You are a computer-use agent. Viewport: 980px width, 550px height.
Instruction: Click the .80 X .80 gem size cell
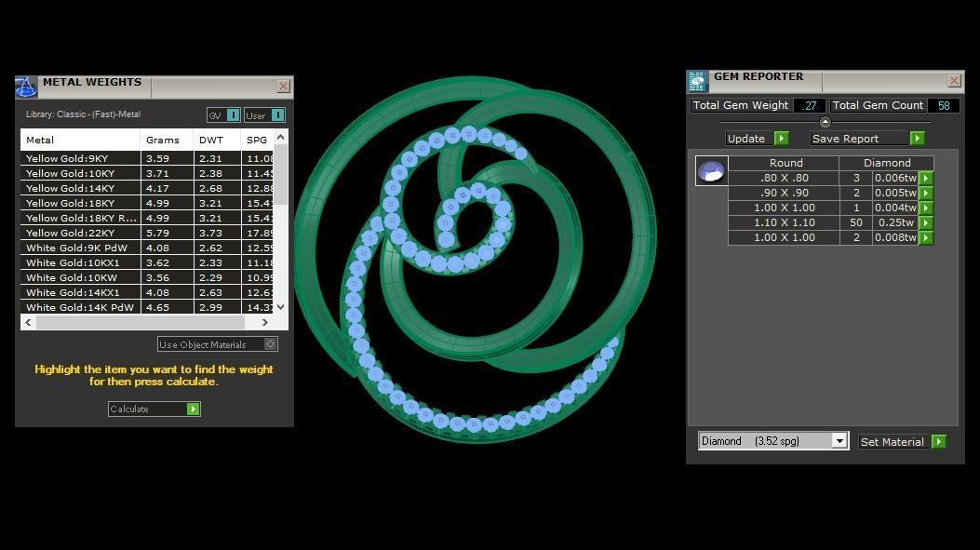coord(784,178)
